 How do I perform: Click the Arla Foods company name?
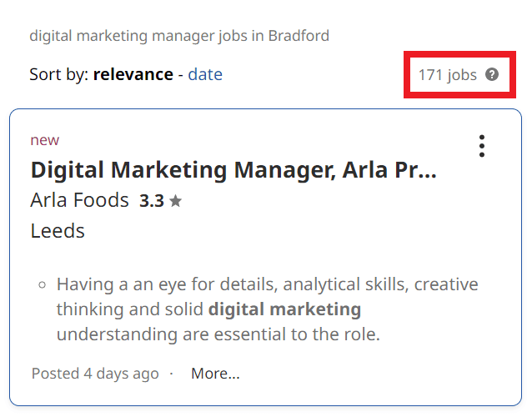(x=80, y=200)
